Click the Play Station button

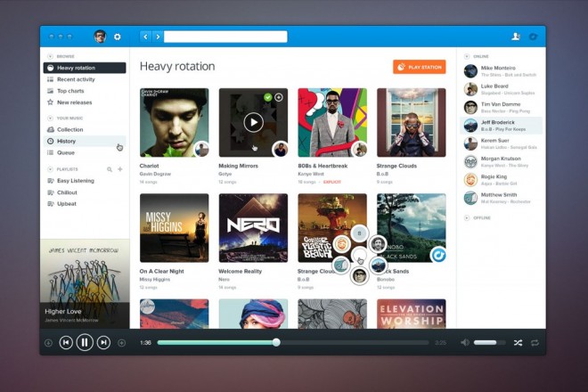pos(420,67)
